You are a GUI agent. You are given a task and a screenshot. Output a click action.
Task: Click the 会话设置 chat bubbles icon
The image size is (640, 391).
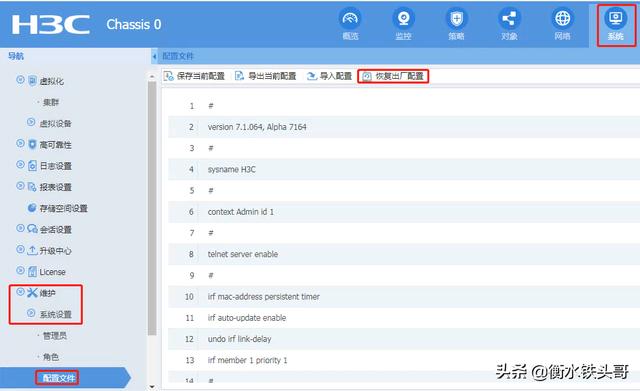pyautogui.click(x=33, y=229)
